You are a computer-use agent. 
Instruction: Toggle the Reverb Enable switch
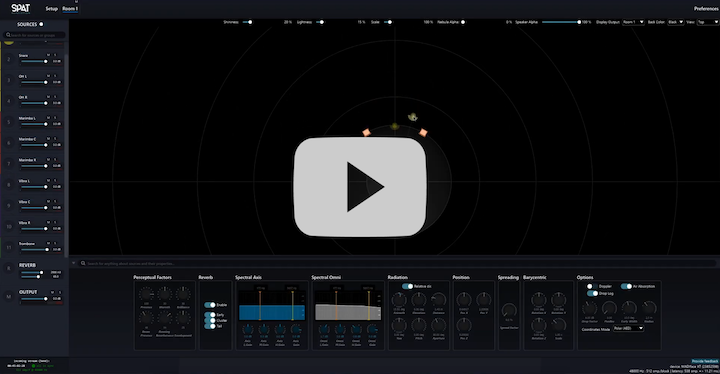[x=210, y=305]
